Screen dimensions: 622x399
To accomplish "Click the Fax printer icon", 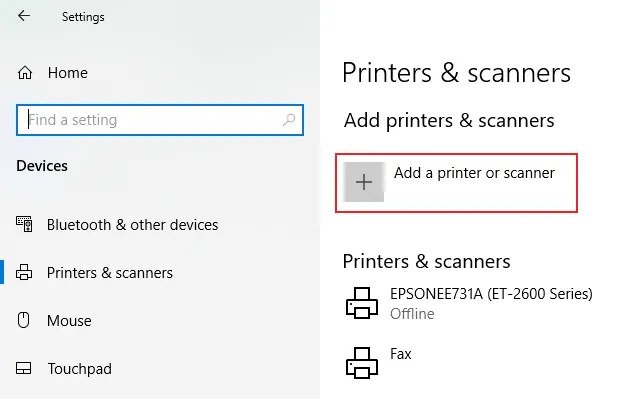I will (x=362, y=363).
